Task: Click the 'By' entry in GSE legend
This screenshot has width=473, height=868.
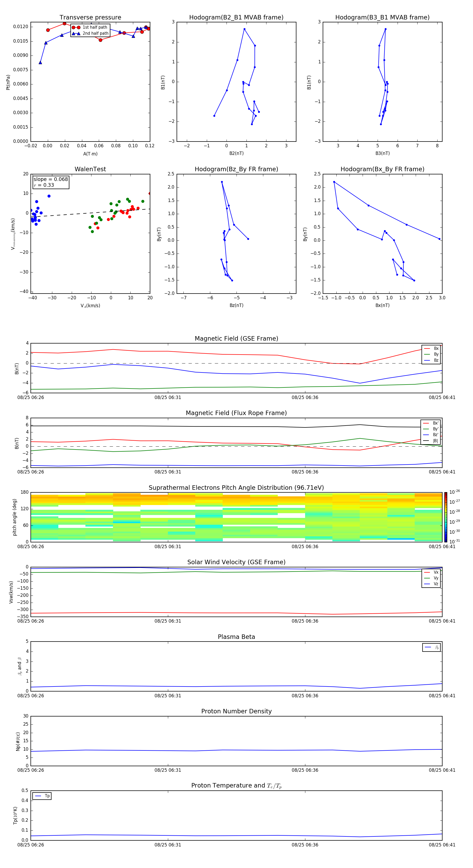Action: pyautogui.click(x=431, y=354)
